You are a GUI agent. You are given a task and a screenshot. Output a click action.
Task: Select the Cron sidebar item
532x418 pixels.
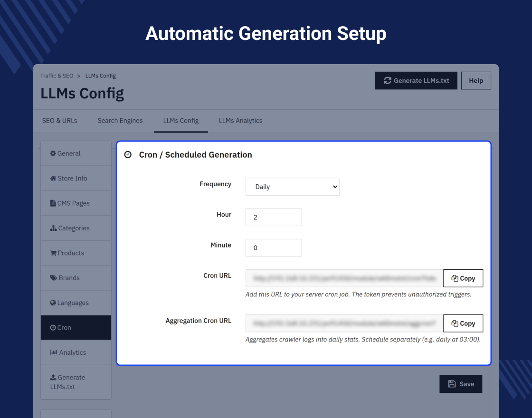[x=76, y=327]
